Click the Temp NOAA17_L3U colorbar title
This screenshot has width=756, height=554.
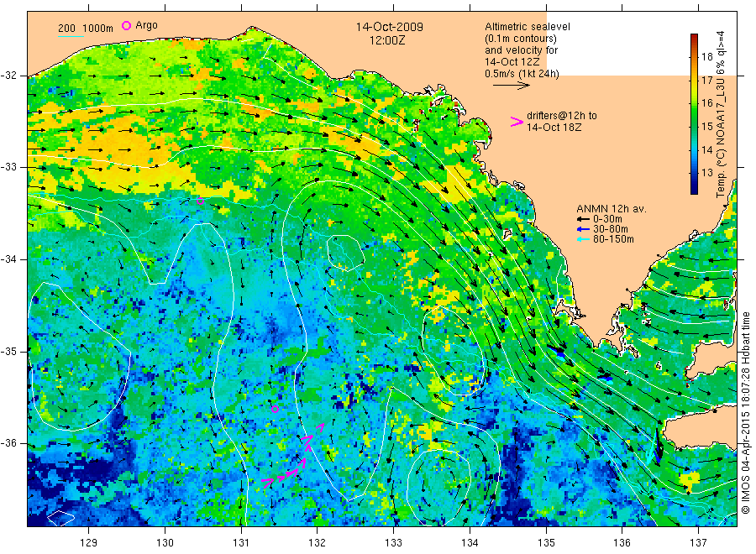[x=721, y=114]
